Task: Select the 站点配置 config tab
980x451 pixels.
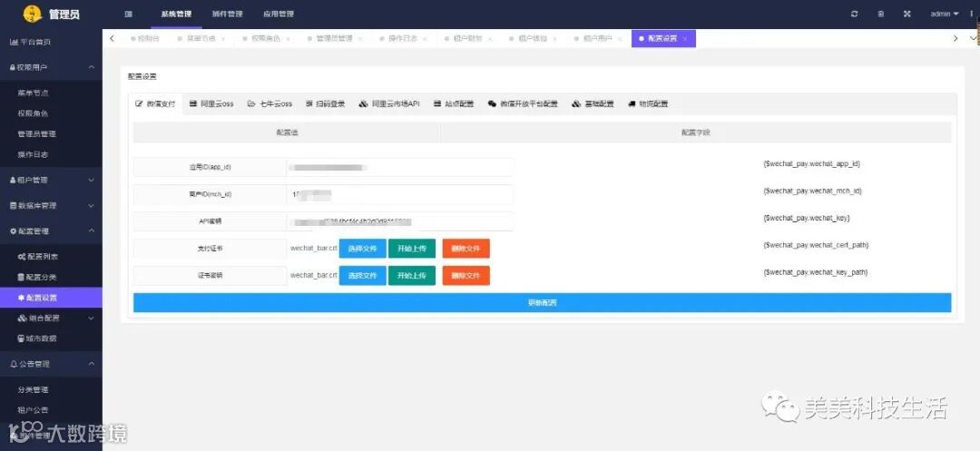Action: click(454, 103)
